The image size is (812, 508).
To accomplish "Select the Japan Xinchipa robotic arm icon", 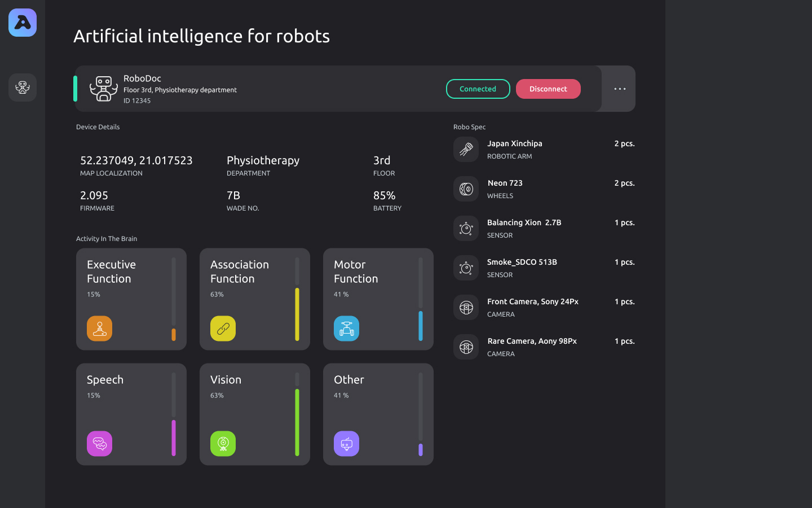I will (466, 149).
